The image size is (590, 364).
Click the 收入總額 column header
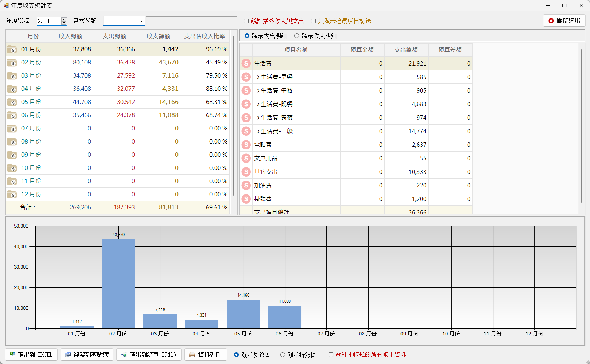(71, 36)
